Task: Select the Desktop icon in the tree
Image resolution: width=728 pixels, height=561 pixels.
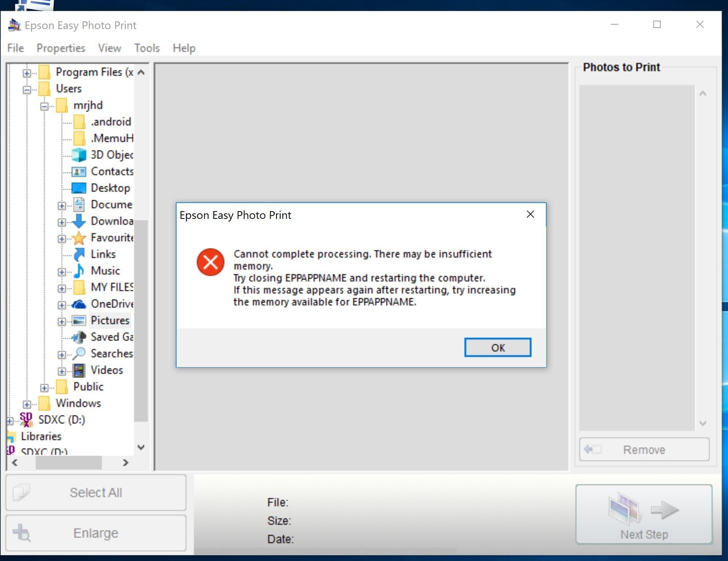Action: click(79, 188)
